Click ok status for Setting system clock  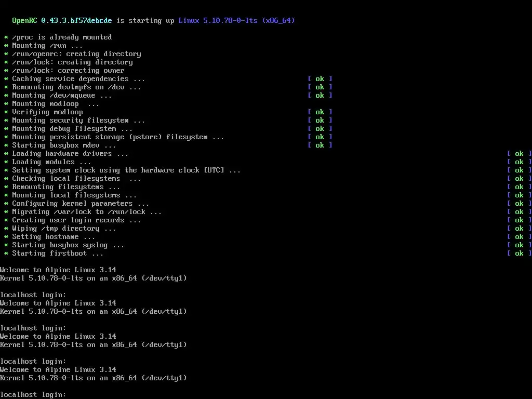(x=520, y=170)
